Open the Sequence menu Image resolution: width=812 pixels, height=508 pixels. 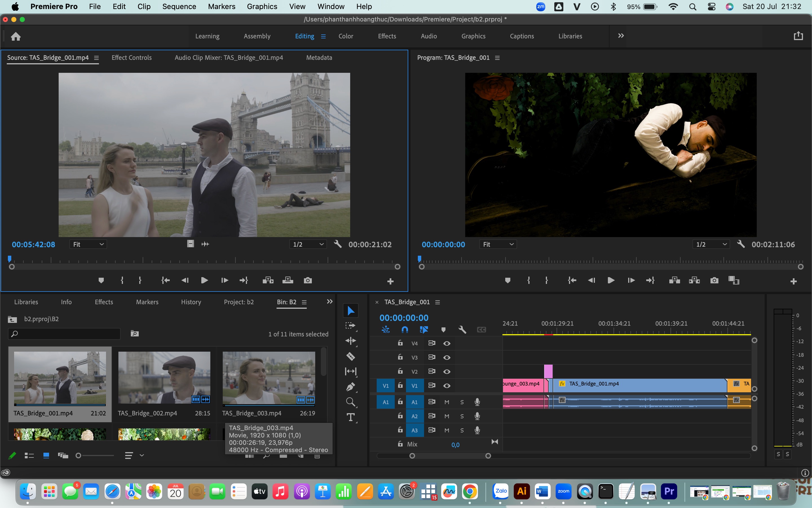click(179, 6)
